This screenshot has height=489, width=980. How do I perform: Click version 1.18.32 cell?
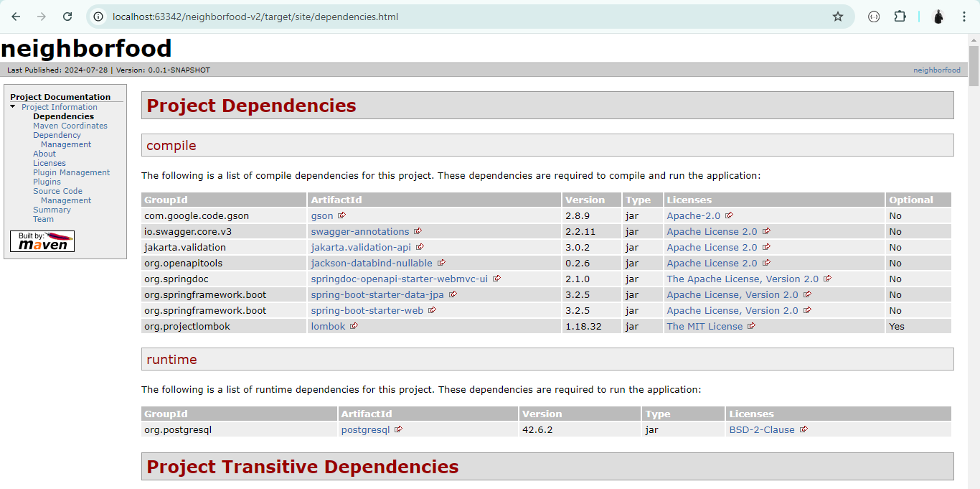[592, 326]
